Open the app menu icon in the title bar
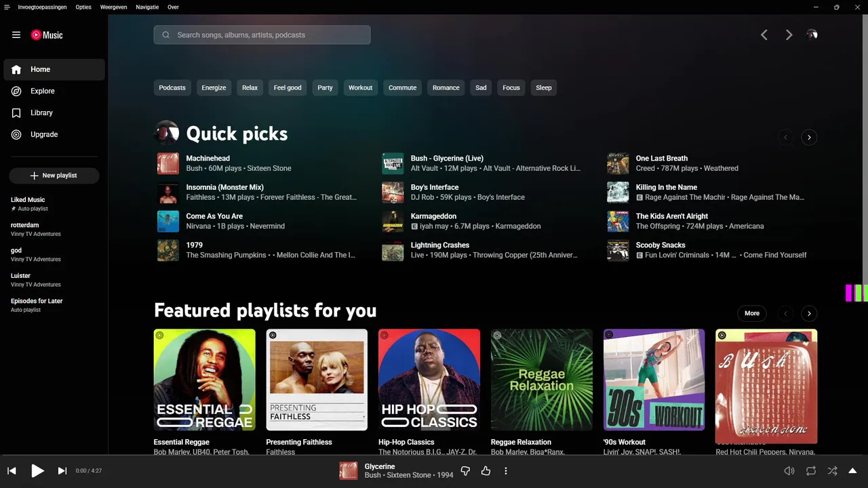Screen dimensions: 868x488 (x=7, y=7)
